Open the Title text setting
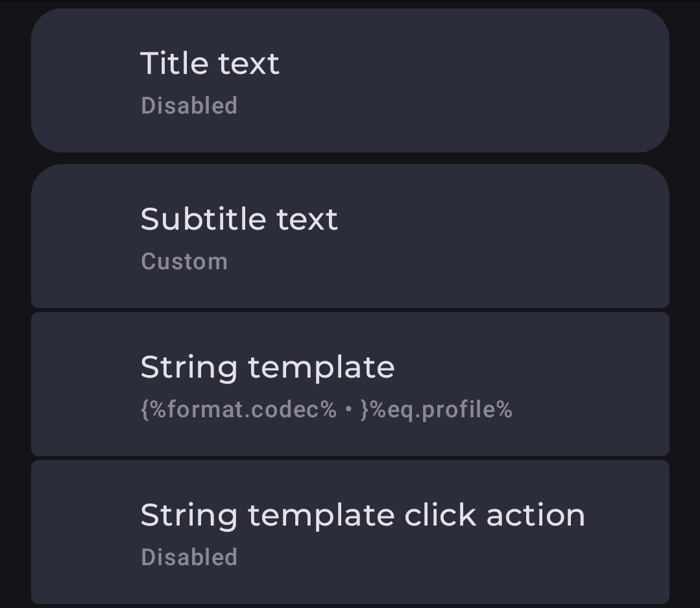 coord(350,80)
